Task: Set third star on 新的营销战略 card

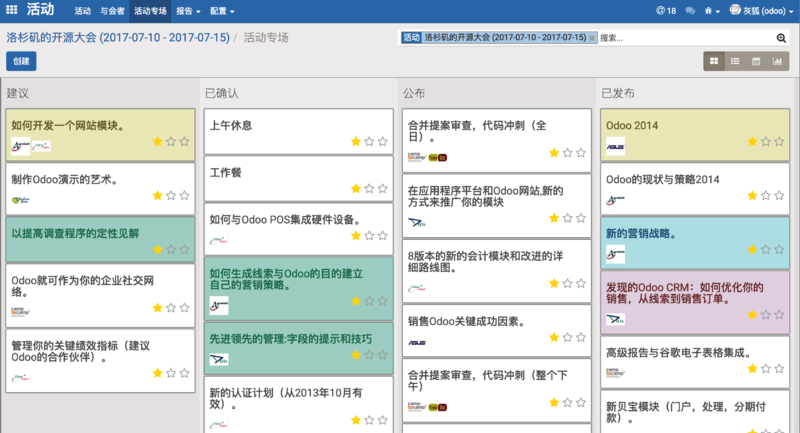Action: [x=779, y=249]
